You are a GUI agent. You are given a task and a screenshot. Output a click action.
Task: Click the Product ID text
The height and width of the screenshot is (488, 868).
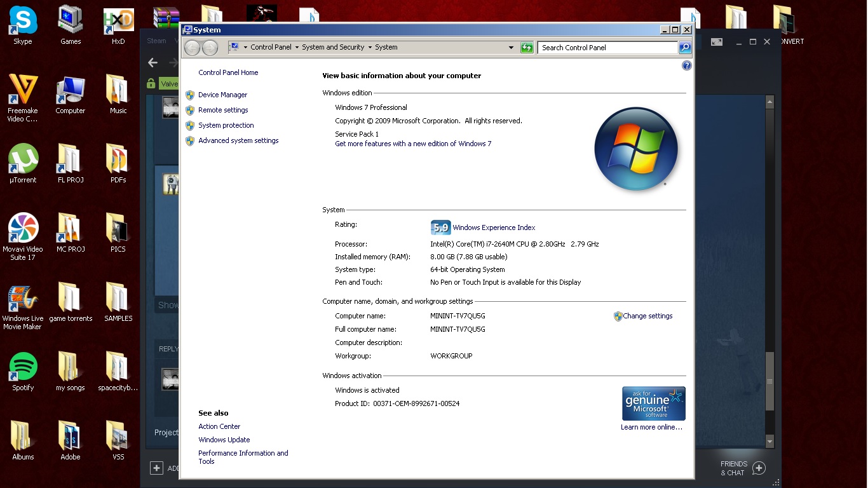tap(397, 403)
